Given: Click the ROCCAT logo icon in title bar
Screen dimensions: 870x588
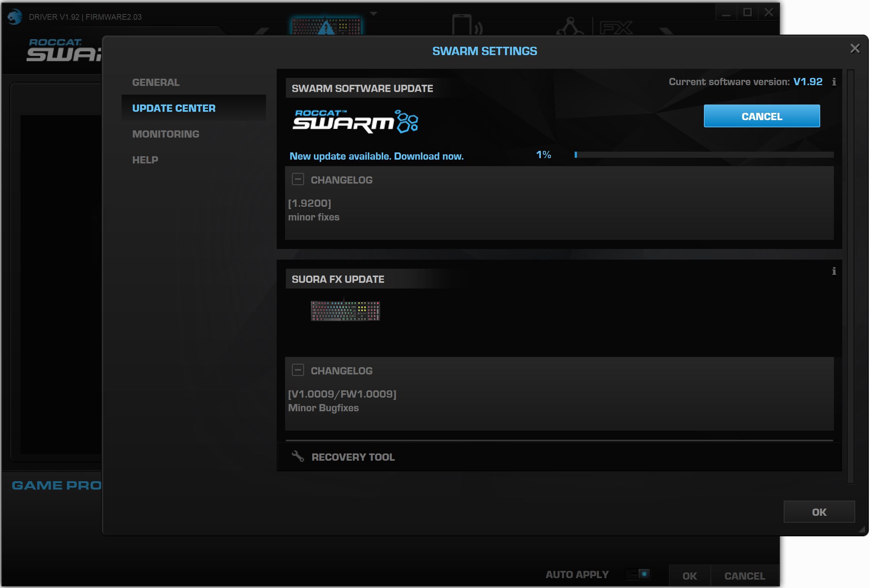Looking at the screenshot, I should 15,17.
